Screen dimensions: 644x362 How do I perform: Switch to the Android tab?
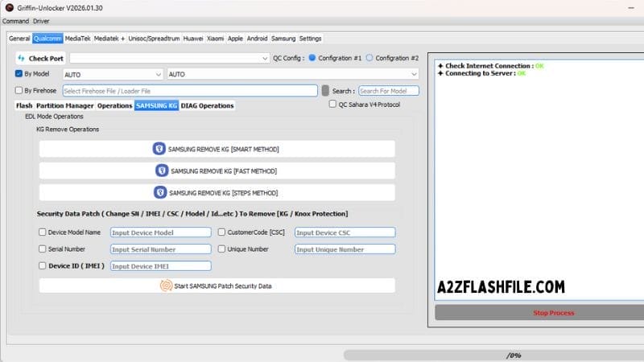pos(257,38)
